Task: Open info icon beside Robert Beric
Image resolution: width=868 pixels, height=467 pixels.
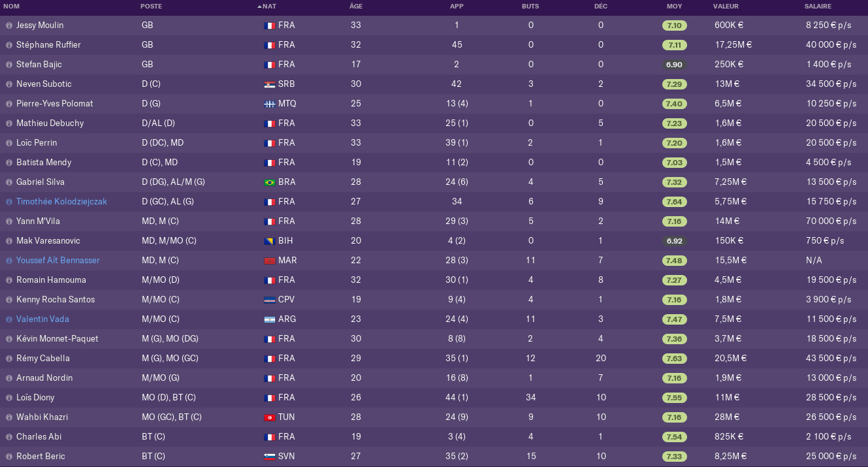Action: (x=9, y=457)
